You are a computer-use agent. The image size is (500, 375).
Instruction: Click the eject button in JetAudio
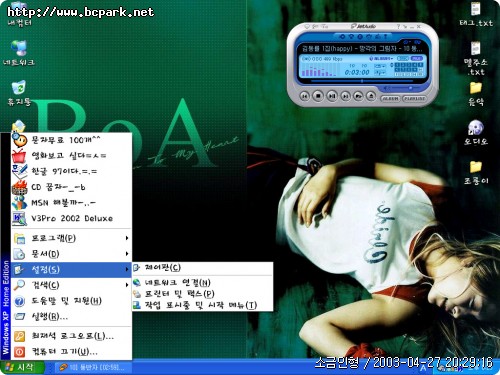click(x=371, y=96)
